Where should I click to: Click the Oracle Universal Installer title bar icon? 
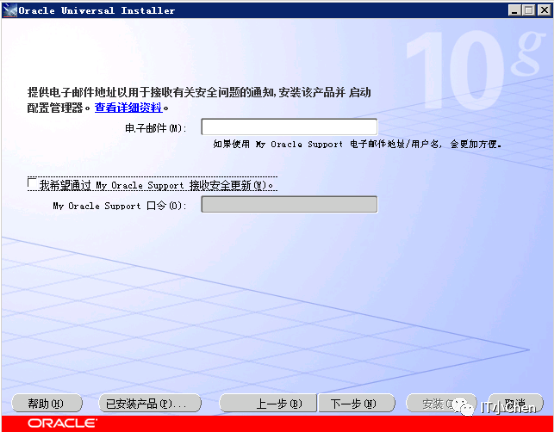tap(10, 11)
